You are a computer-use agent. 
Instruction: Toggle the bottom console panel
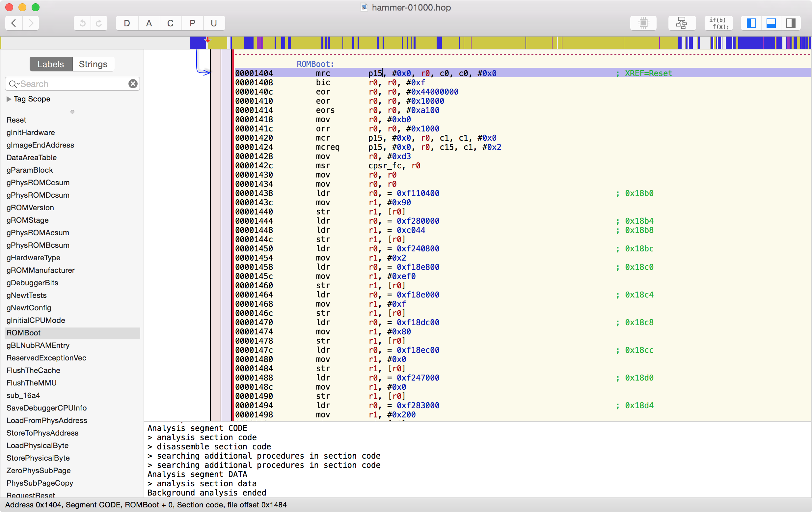pos(771,23)
